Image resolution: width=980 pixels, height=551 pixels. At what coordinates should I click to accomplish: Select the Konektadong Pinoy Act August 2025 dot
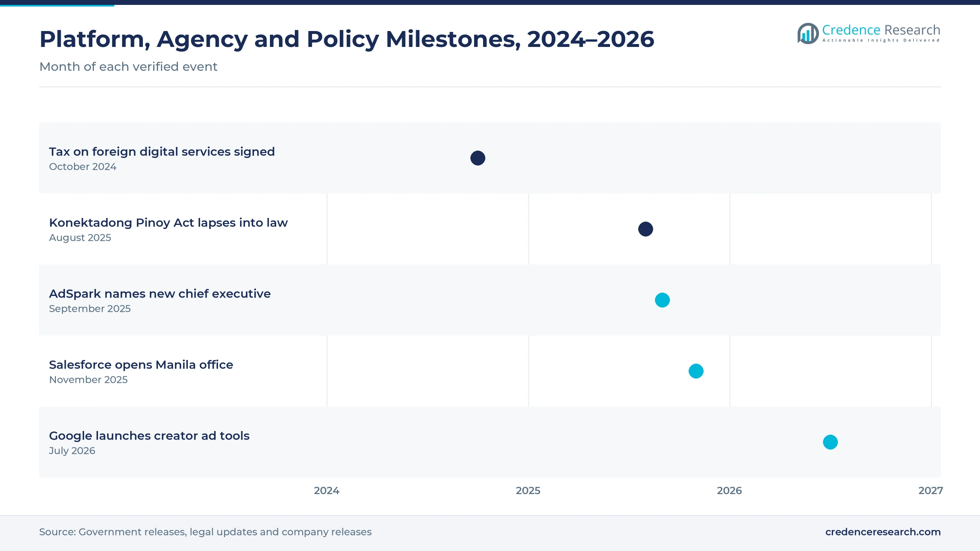click(x=646, y=229)
